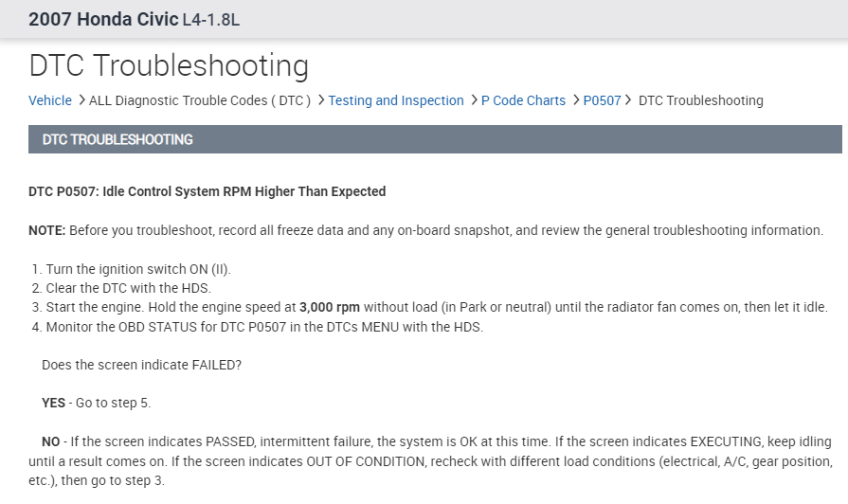Click the YES - Go to step 5 line
This screenshot has width=848, height=504.
[x=96, y=403]
